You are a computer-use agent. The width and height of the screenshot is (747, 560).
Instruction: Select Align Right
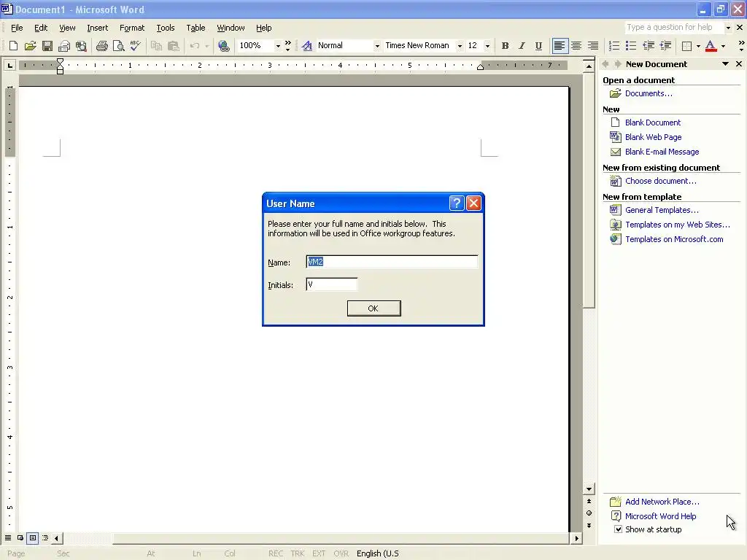pyautogui.click(x=593, y=46)
